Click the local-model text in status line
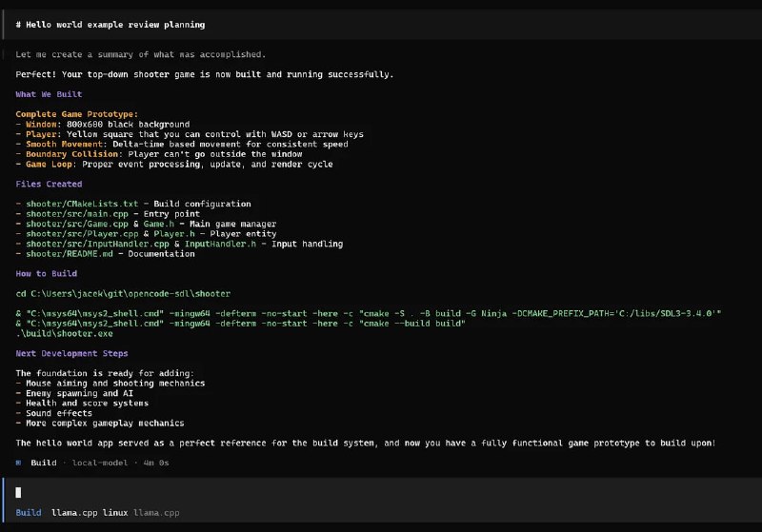Image resolution: width=762 pixels, height=532 pixels. click(x=97, y=463)
